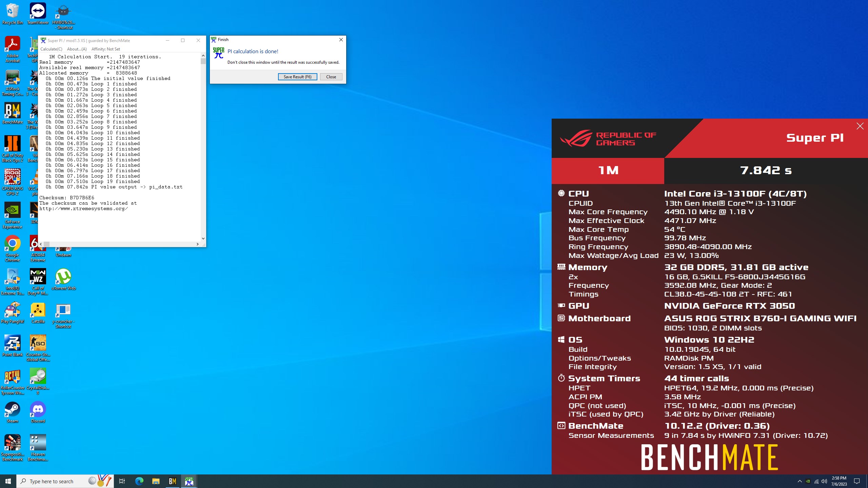Open the notification center icon
Image resolution: width=868 pixels, height=488 pixels.
[x=857, y=481]
